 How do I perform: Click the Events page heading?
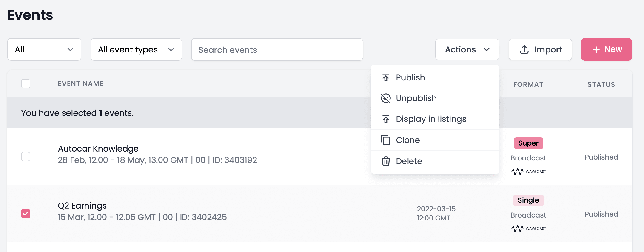coord(30,15)
